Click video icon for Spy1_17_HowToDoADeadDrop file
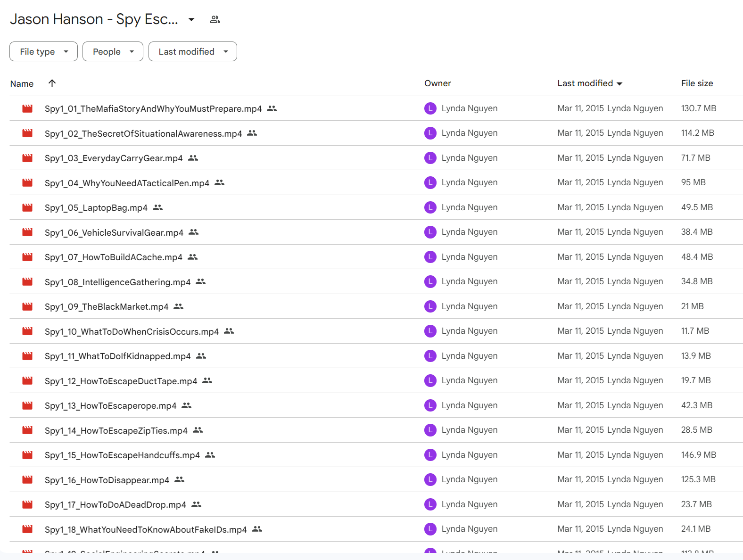The height and width of the screenshot is (560, 743). click(27, 505)
